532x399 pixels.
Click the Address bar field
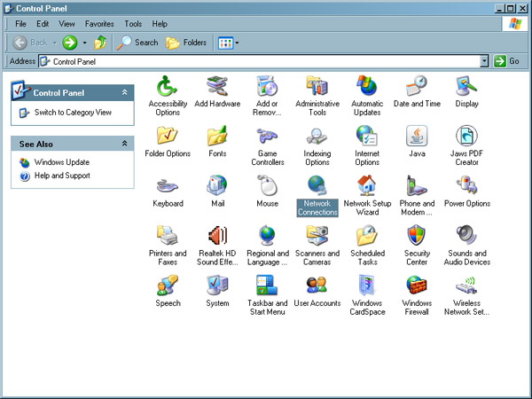259,61
